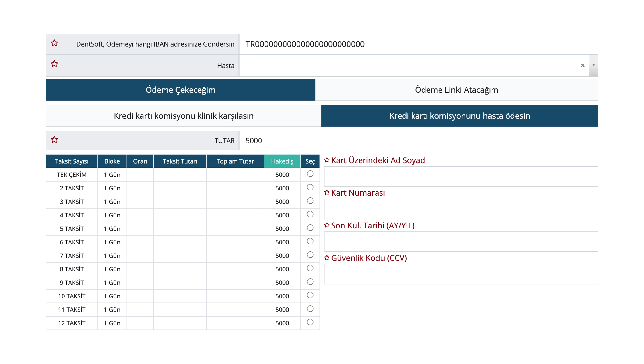Switch to the Ödeme Çekeceğim tab
The width and height of the screenshot is (644, 364).
[180, 90]
